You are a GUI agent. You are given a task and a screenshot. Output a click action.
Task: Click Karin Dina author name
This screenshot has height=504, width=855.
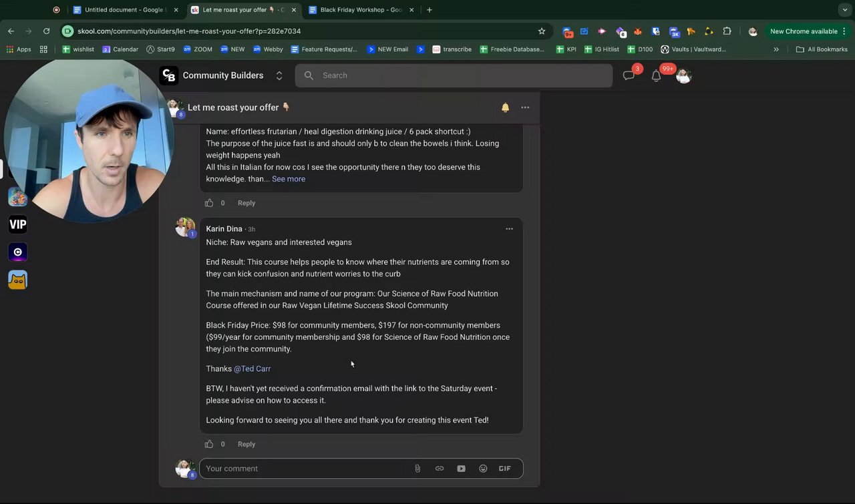pos(224,229)
